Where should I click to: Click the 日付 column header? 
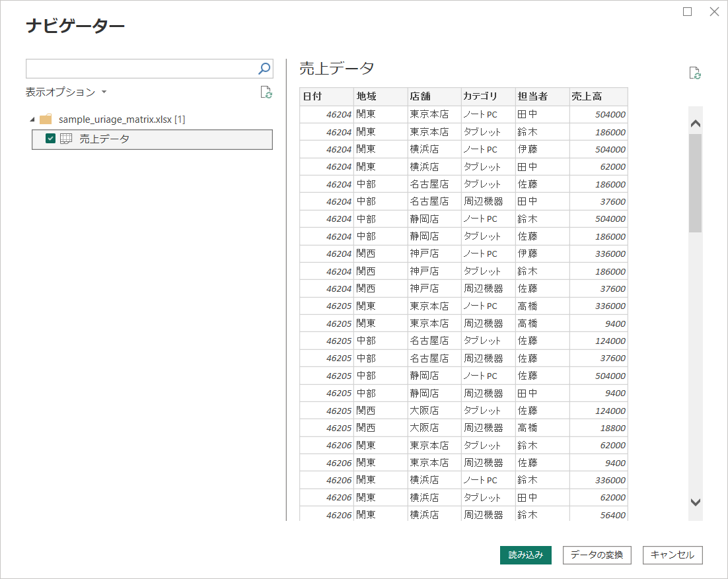click(x=326, y=96)
